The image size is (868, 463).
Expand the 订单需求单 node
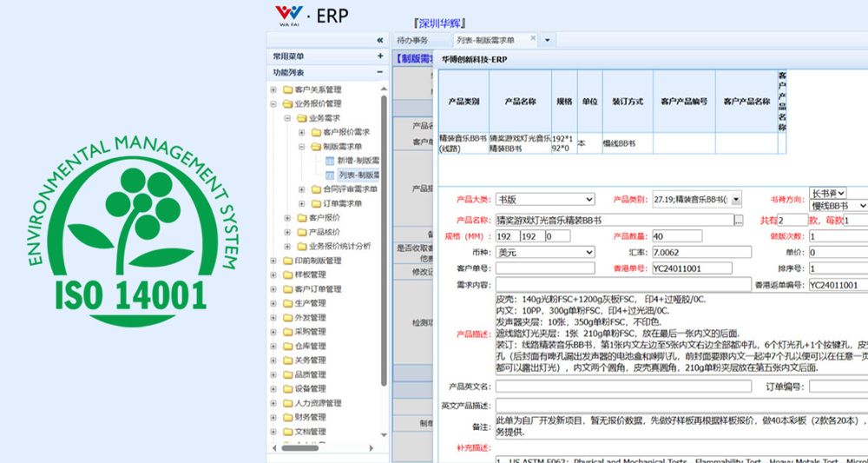(302, 204)
